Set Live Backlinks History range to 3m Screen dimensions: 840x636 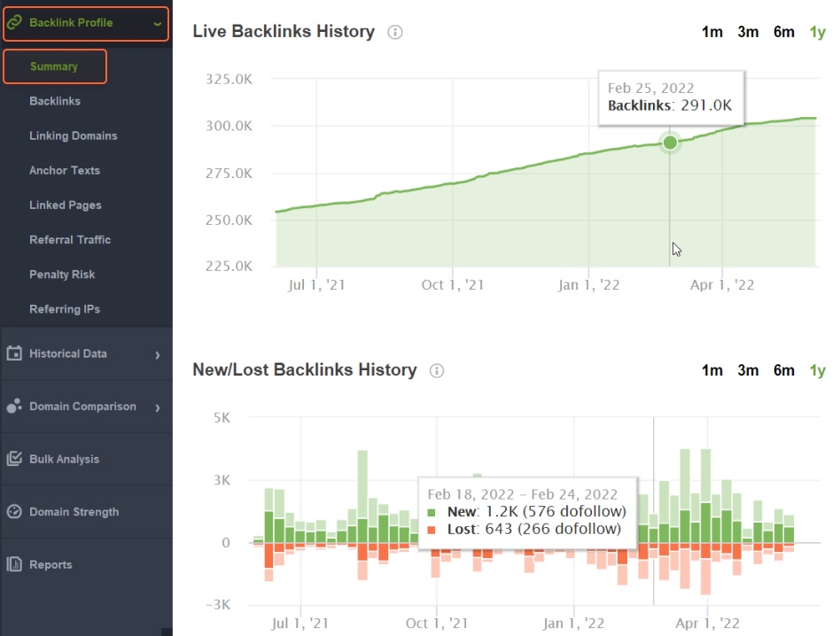tap(748, 32)
